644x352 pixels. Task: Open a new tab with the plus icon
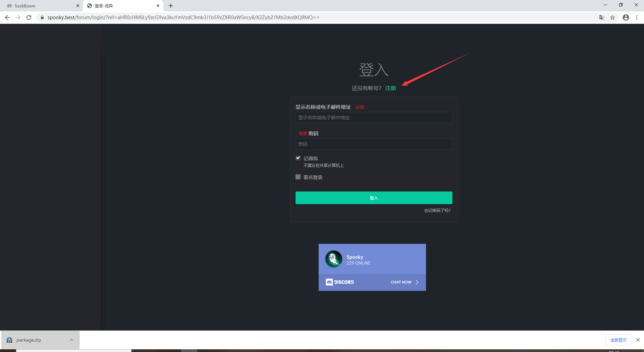(x=171, y=6)
